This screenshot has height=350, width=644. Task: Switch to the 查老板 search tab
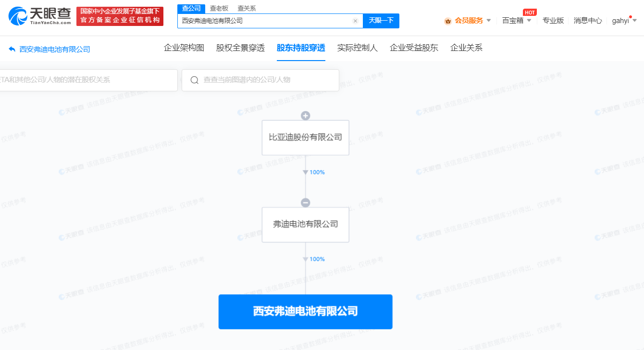(219, 8)
